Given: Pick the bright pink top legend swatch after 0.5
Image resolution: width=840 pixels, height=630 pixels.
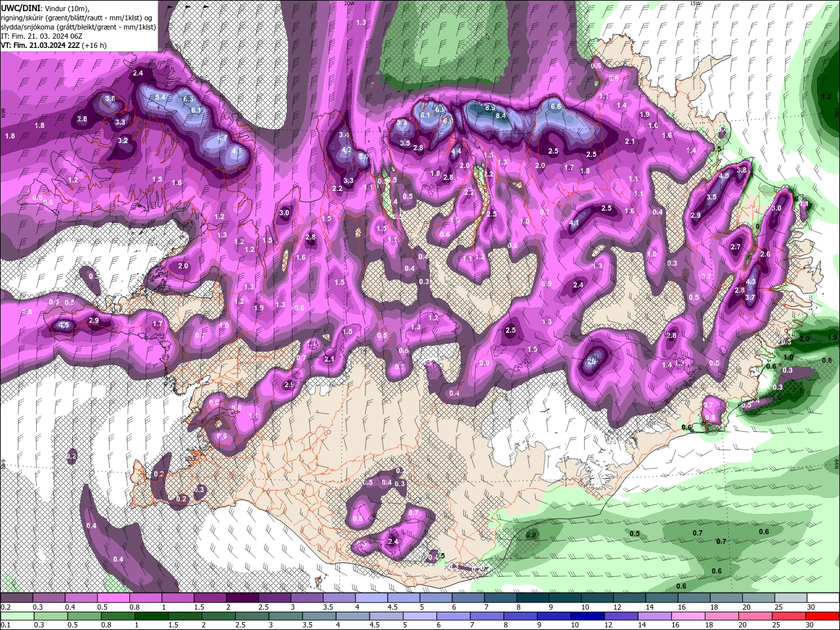Looking at the screenshot, I should (x=114, y=598).
